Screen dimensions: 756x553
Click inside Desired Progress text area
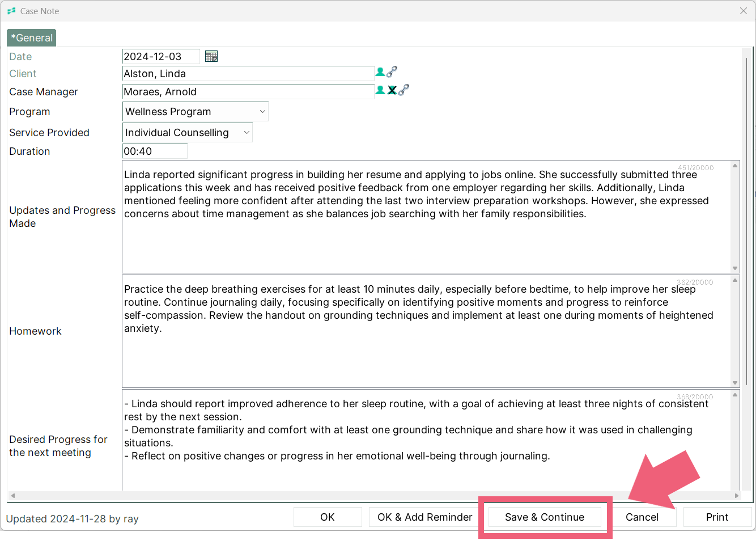(x=426, y=440)
